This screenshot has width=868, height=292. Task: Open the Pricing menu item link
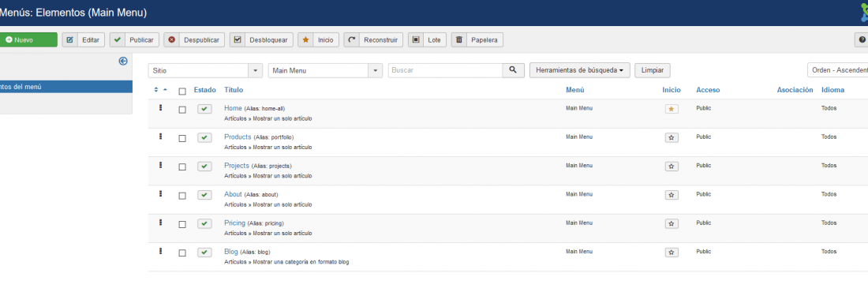(x=234, y=223)
